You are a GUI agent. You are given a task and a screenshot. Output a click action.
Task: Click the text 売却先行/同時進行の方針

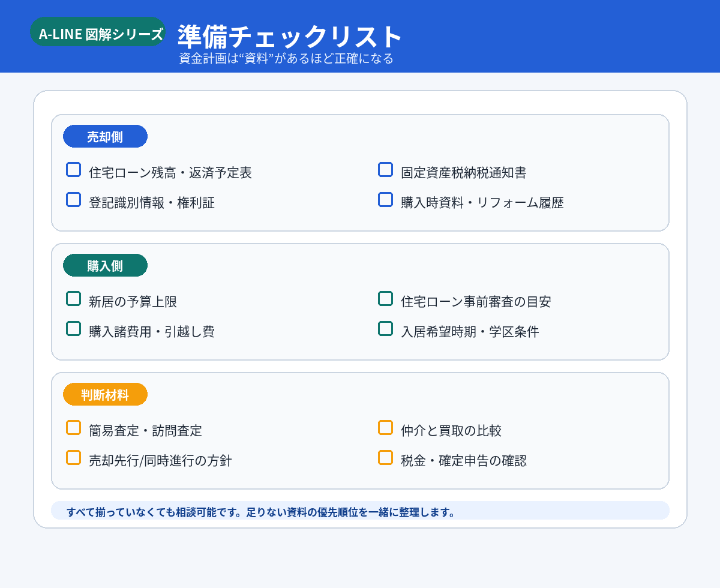click(x=160, y=461)
